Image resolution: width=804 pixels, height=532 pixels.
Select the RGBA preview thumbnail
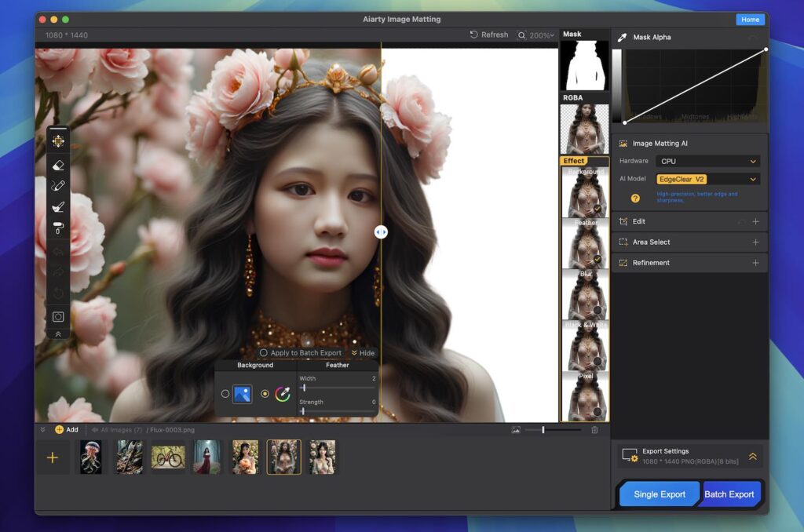(x=584, y=129)
